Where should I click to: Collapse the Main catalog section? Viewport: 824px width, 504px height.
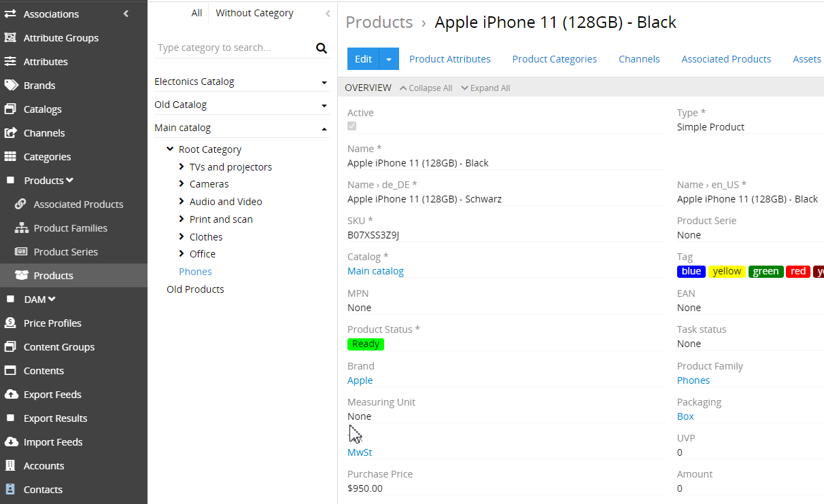324,128
